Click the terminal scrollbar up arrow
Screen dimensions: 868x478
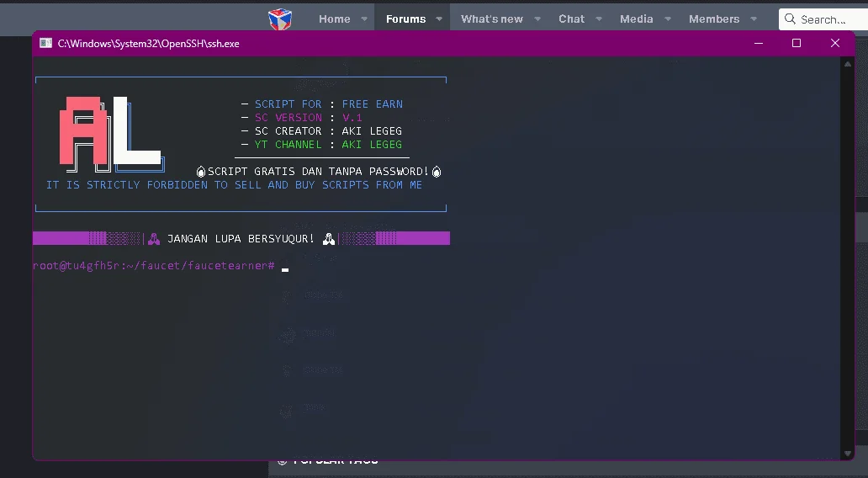coord(848,64)
